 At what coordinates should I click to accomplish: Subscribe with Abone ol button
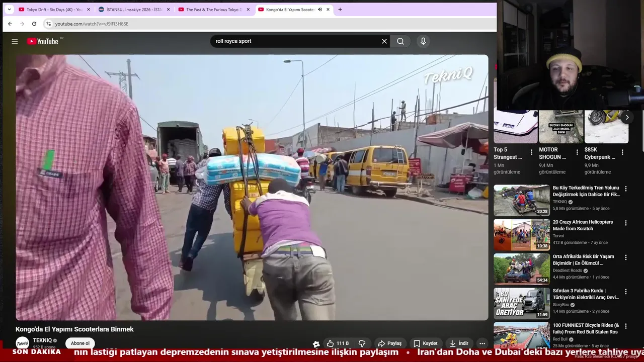80,343
